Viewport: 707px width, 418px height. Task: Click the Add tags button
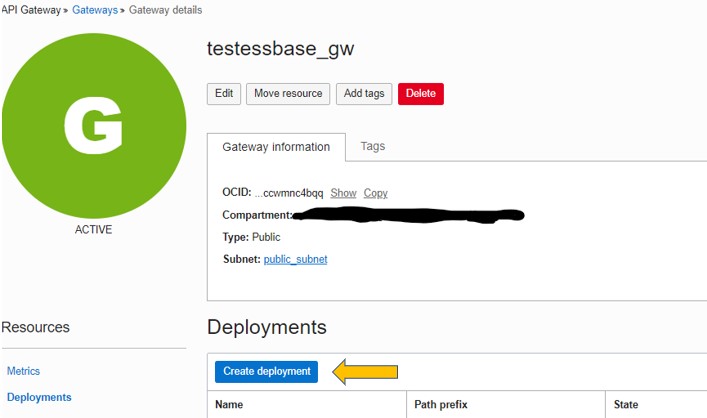click(364, 94)
